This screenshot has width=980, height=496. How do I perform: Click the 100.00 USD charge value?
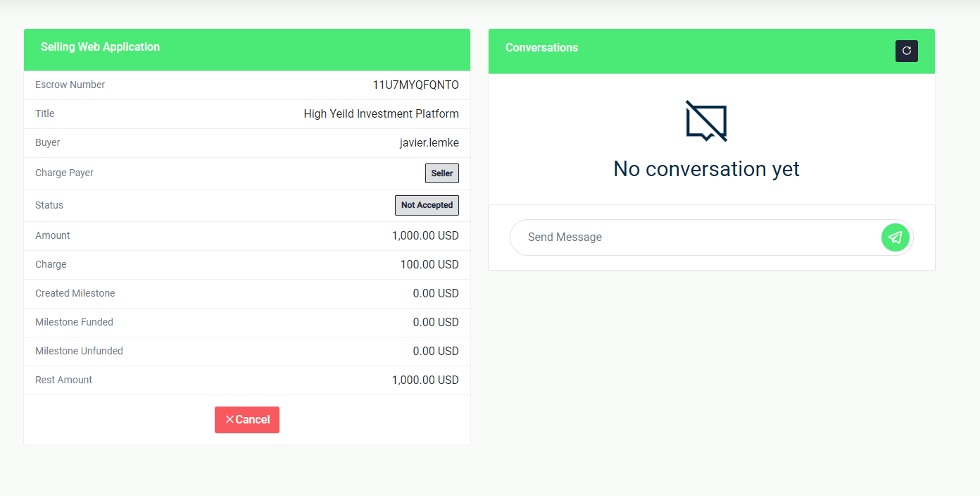pyautogui.click(x=429, y=265)
